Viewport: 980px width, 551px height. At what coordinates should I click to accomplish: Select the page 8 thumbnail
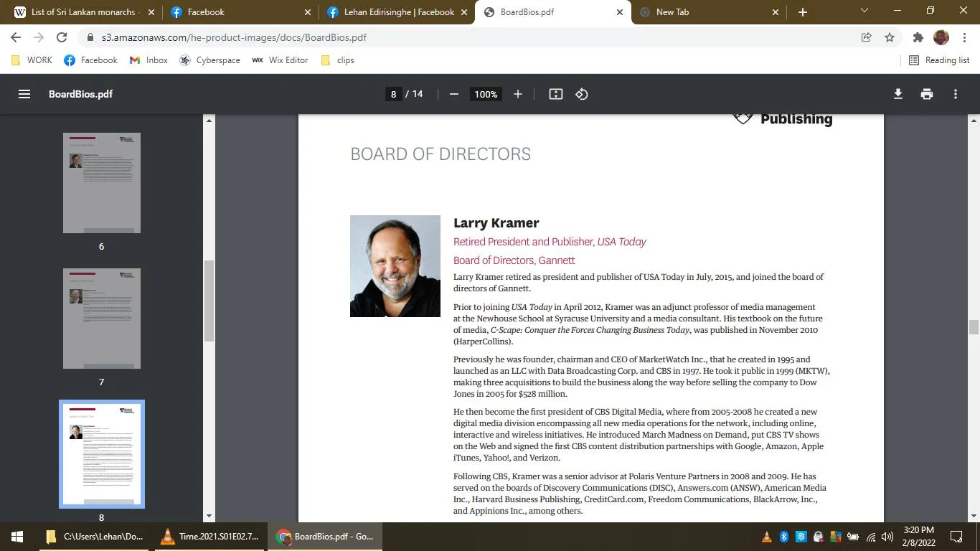pos(102,454)
